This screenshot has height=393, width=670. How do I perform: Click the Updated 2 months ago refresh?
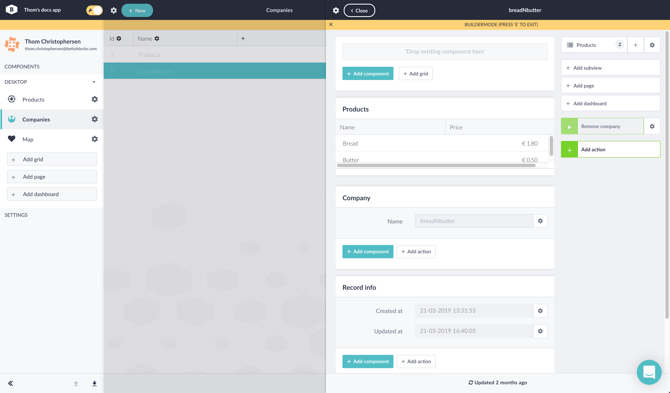click(498, 383)
